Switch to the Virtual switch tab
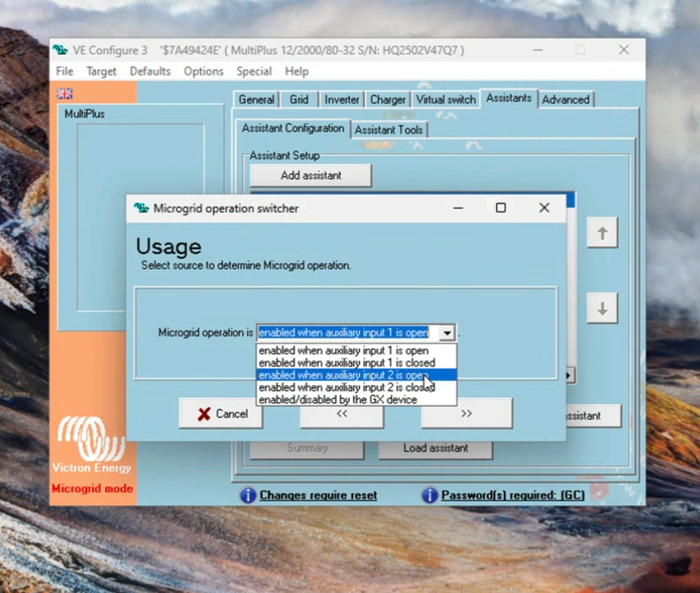The height and width of the screenshot is (593, 700). pyautogui.click(x=446, y=100)
